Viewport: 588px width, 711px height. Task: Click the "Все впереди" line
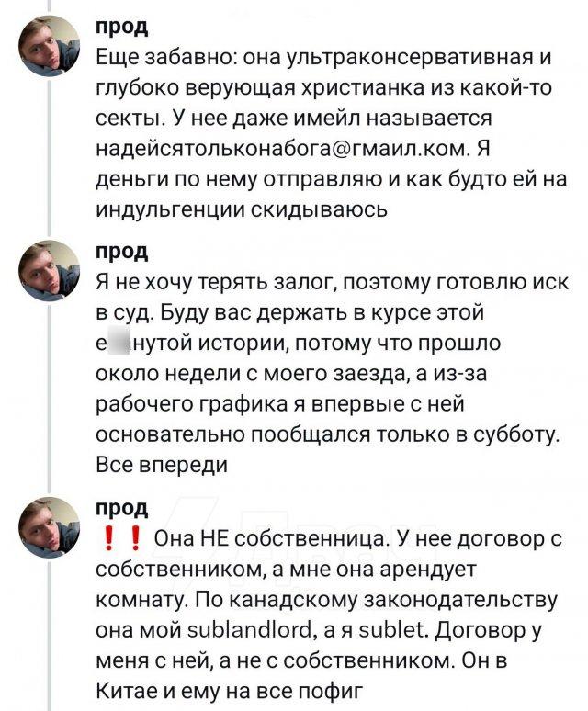pos(162,467)
